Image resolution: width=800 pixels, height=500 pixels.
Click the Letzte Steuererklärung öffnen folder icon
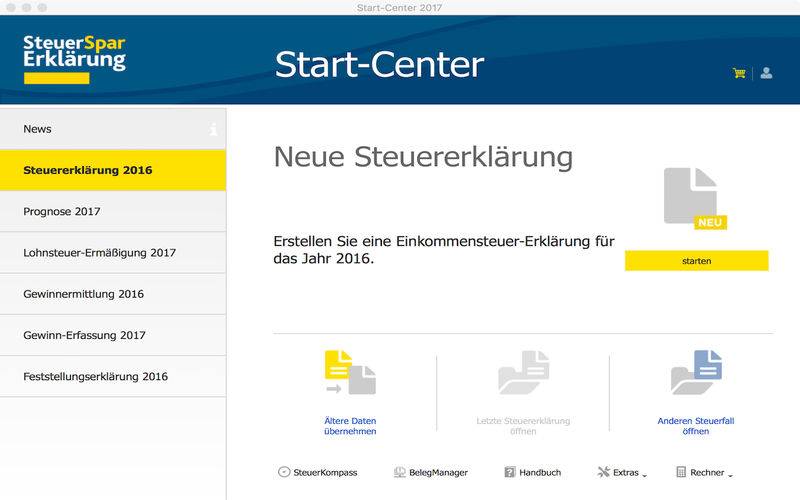(523, 372)
